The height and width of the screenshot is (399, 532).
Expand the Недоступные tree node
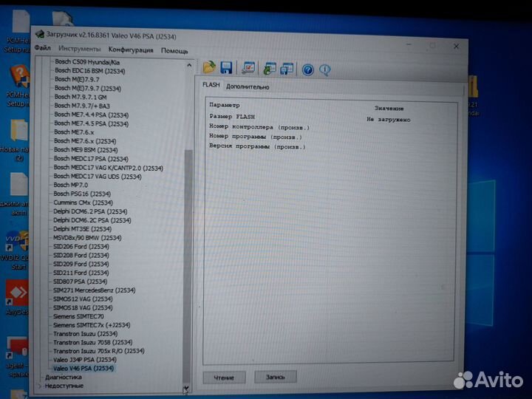39,385
